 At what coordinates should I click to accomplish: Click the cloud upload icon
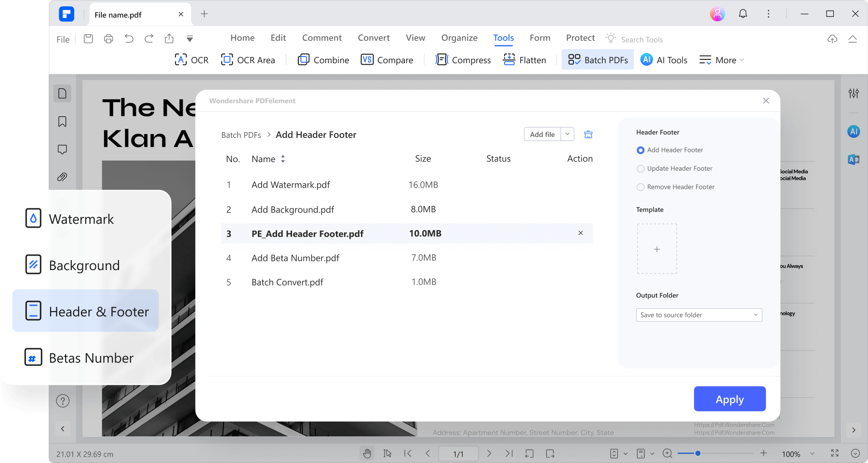(832, 39)
